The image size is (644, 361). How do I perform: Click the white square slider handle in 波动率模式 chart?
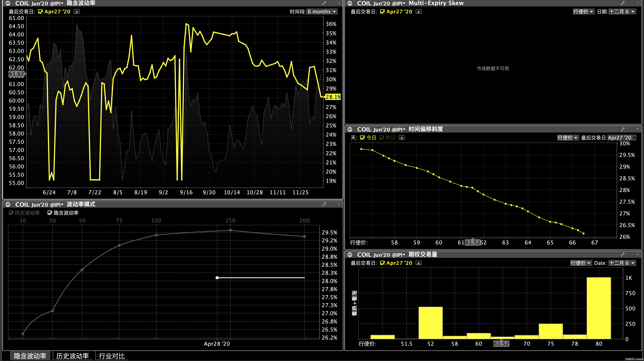click(x=217, y=277)
